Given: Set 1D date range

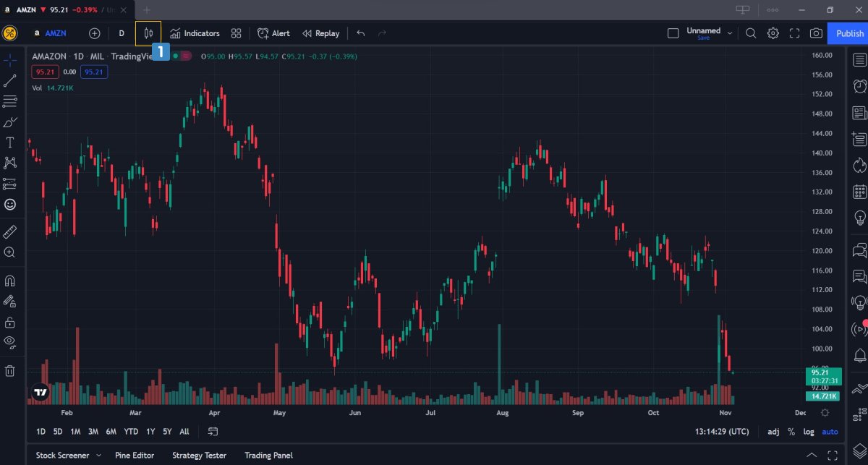Looking at the screenshot, I should tap(41, 432).
